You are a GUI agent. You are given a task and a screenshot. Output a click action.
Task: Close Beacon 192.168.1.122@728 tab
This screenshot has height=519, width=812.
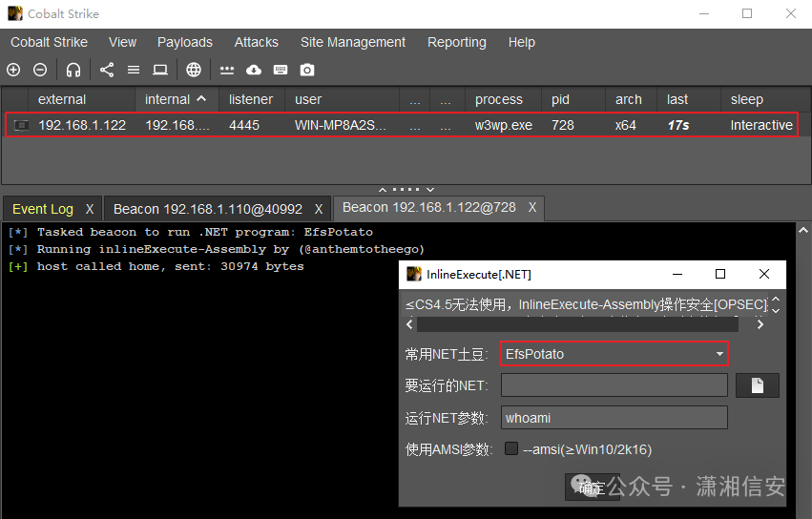pyautogui.click(x=532, y=208)
